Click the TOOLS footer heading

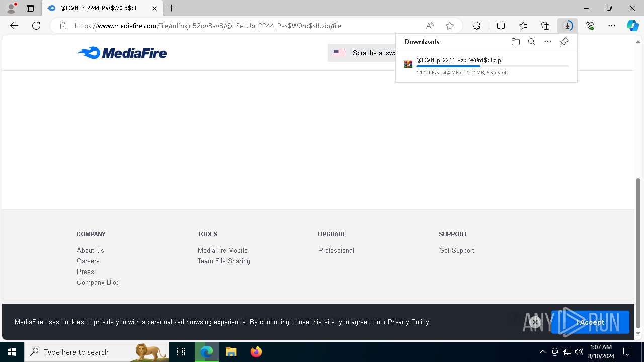click(x=207, y=234)
